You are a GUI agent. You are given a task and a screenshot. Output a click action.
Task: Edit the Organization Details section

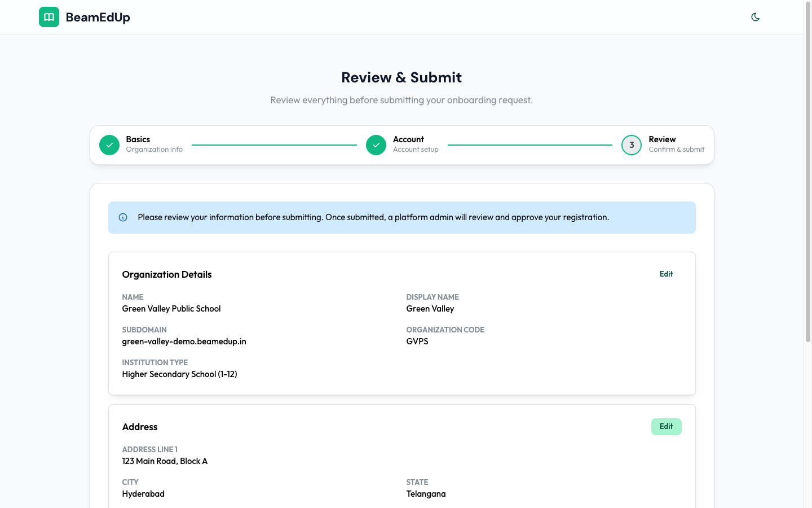point(666,274)
